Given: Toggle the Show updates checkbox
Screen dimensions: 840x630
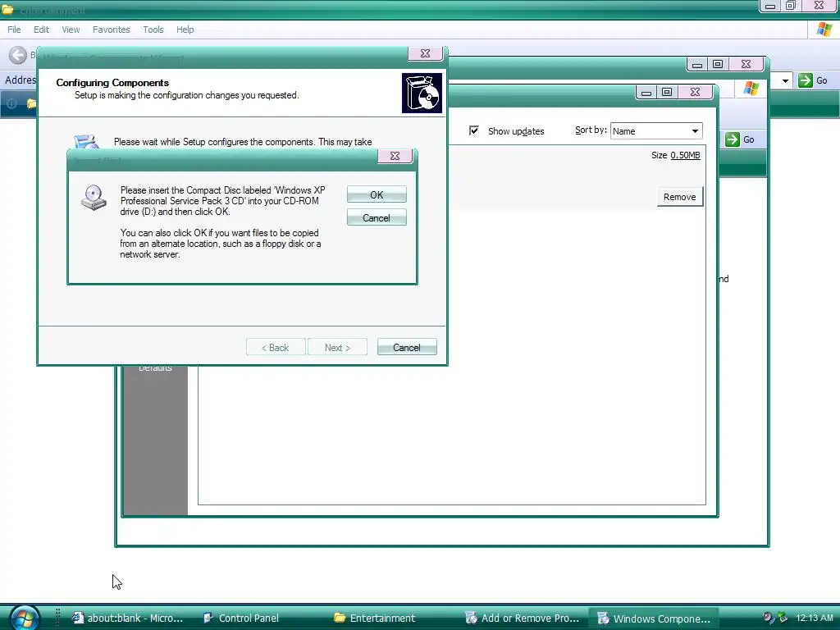Looking at the screenshot, I should pos(474,130).
